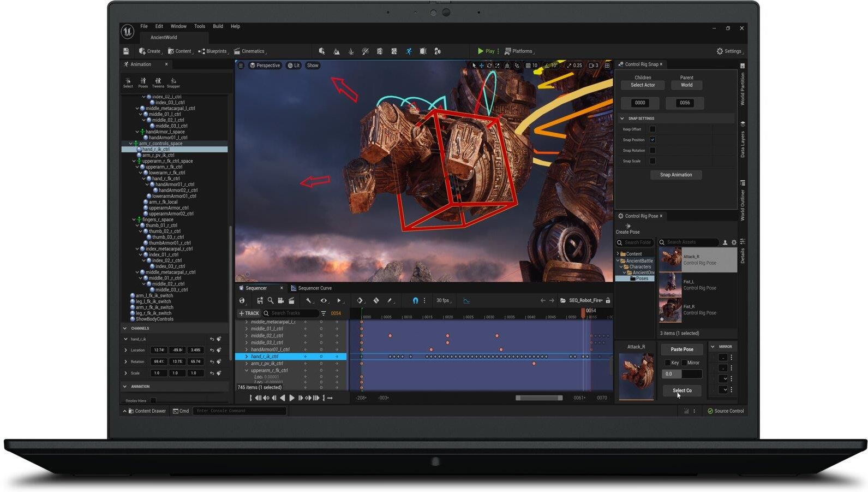The width and height of the screenshot is (868, 492).
Task: Open the Lit view mode dropdown
Action: [294, 66]
